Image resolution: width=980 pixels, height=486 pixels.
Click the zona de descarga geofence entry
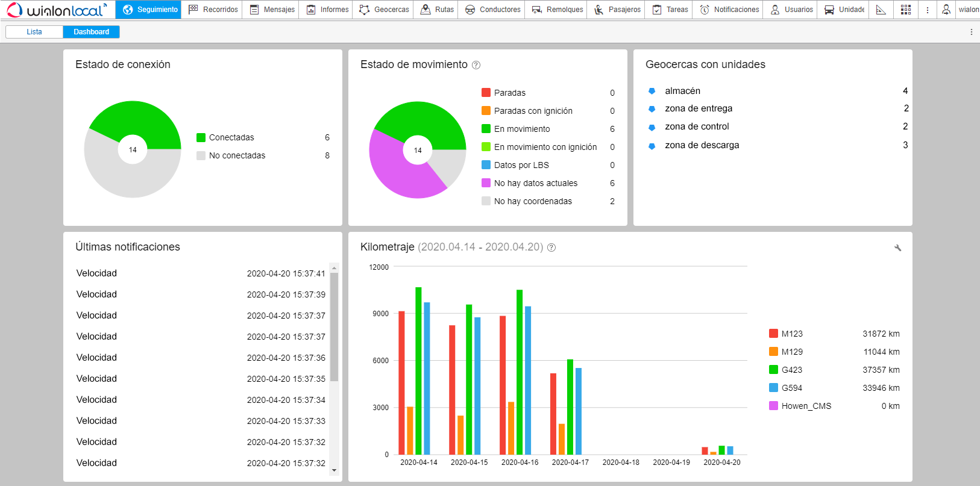click(702, 145)
